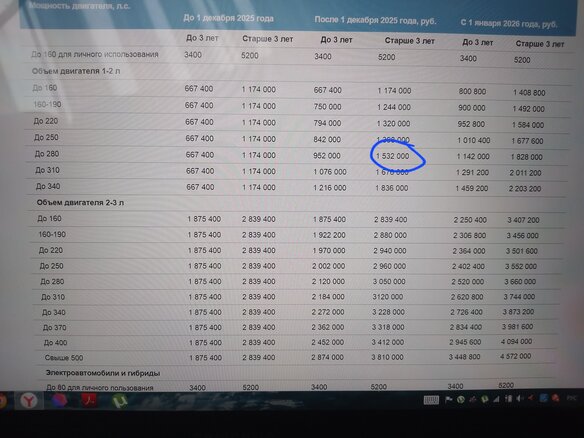584x438 pixels.
Task: Open the on-screen keyboard tray icon
Action: pos(431,400)
